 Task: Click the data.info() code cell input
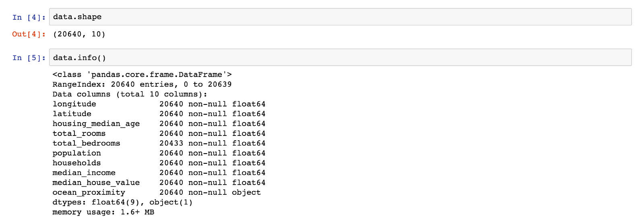click(340, 58)
